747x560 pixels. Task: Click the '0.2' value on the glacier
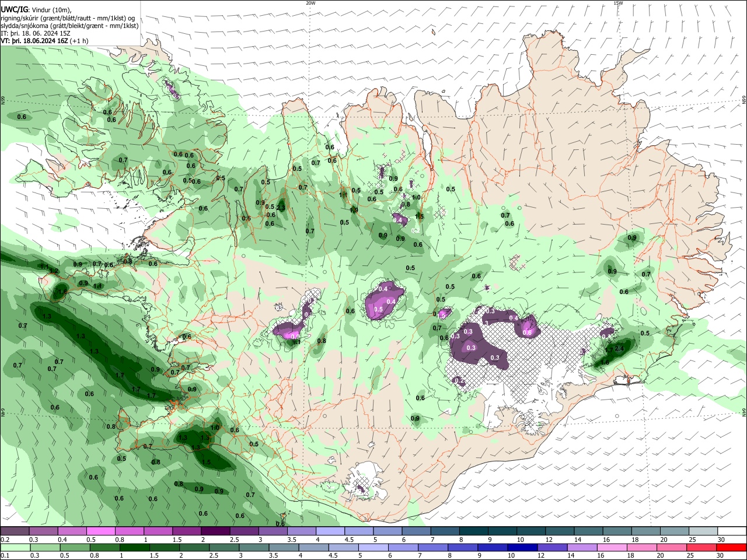coord(460,381)
